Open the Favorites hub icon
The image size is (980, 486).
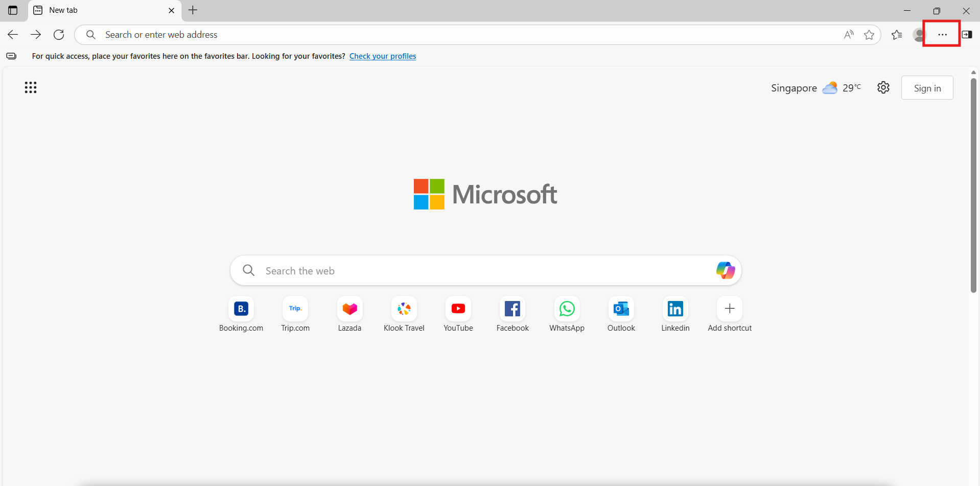tap(897, 35)
